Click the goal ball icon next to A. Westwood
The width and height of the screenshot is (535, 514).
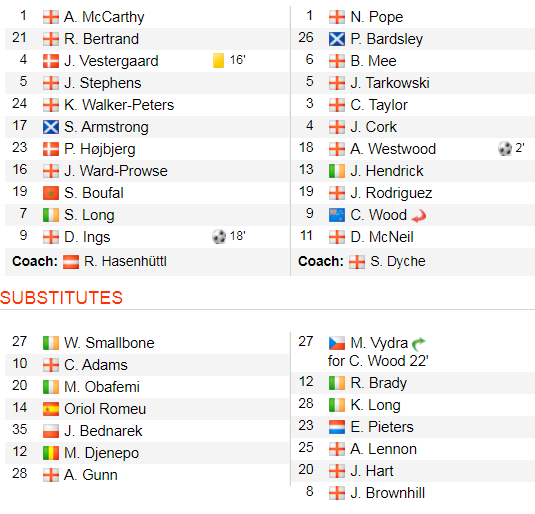pyautogui.click(x=505, y=148)
